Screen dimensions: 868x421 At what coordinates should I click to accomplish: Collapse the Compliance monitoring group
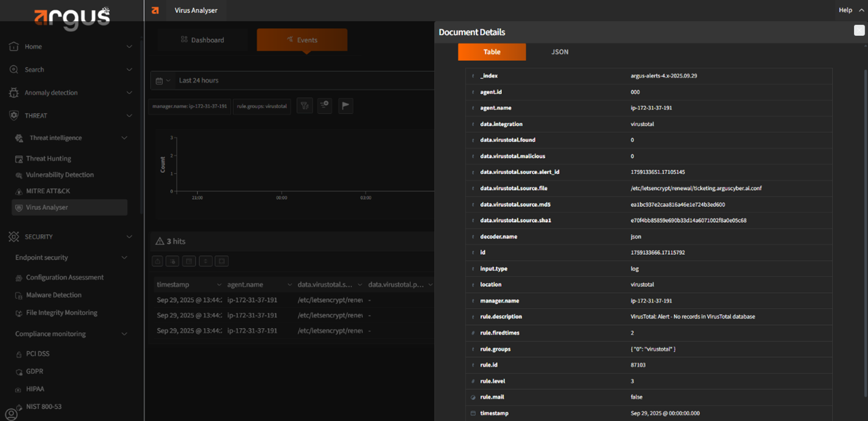(x=124, y=334)
